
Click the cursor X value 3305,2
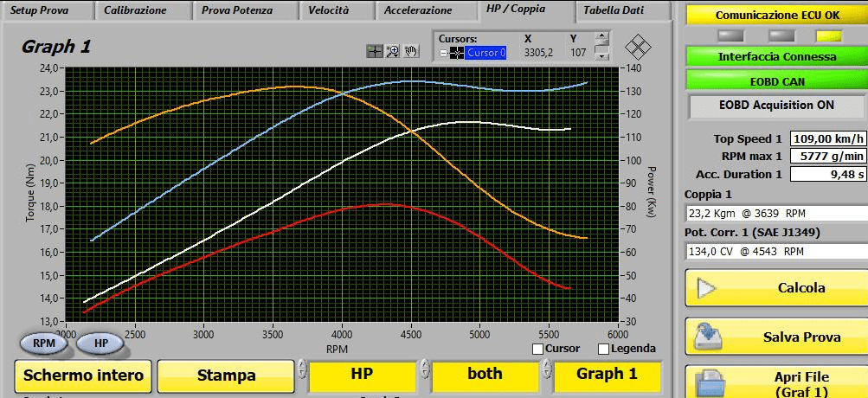coord(537,53)
